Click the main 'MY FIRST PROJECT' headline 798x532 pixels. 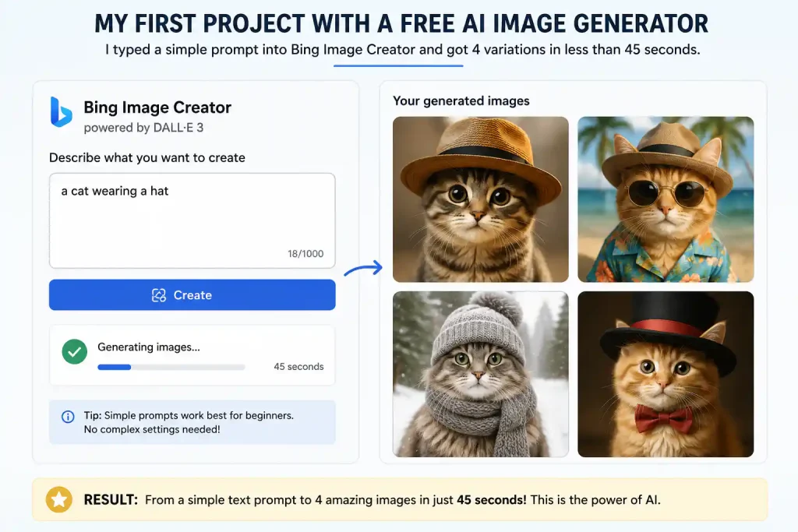tap(401, 23)
